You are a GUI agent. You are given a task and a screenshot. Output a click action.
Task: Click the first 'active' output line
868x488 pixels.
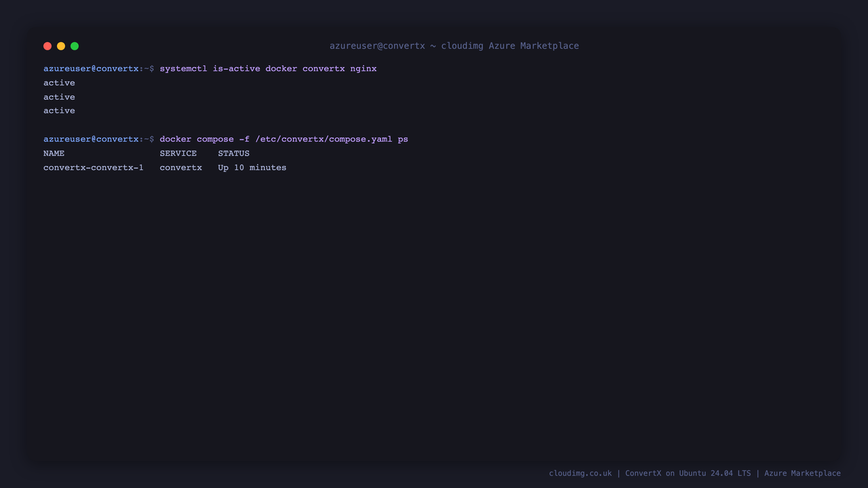pos(59,83)
